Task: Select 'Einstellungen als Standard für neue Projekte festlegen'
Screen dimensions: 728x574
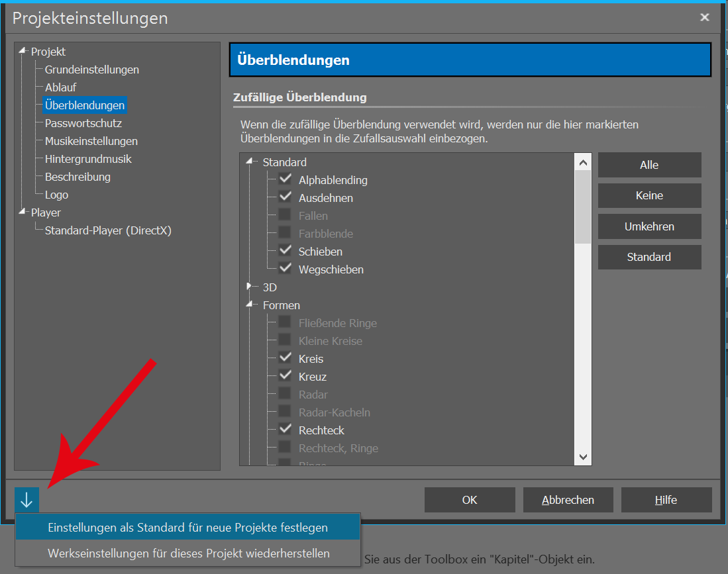Action: (187, 528)
